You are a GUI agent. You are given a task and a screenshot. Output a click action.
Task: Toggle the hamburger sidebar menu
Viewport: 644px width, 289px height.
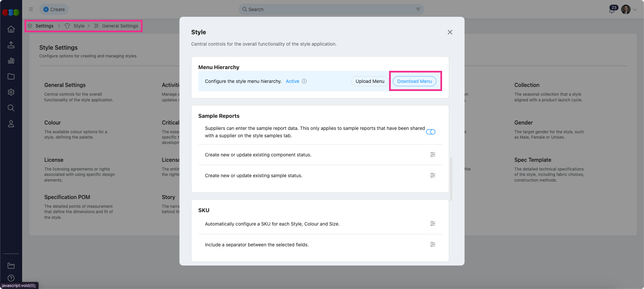[x=31, y=9]
